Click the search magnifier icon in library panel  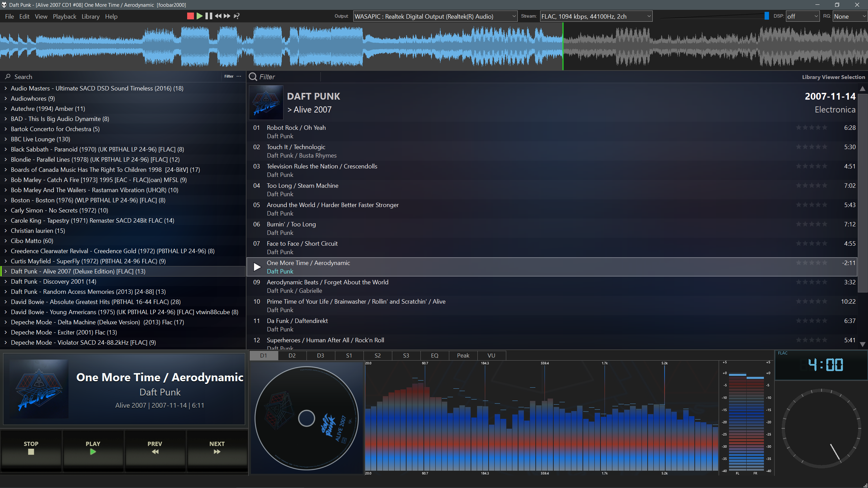coord(7,77)
